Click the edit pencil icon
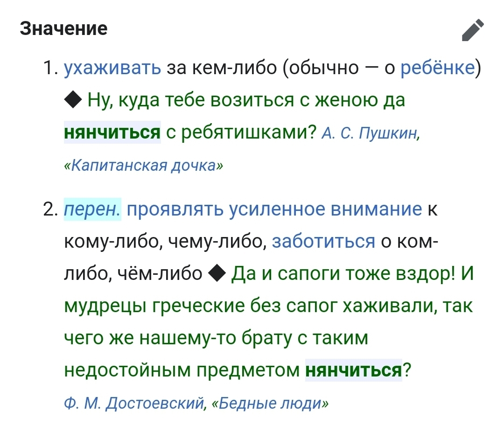Viewport: 504px width, 432px height. tap(473, 30)
